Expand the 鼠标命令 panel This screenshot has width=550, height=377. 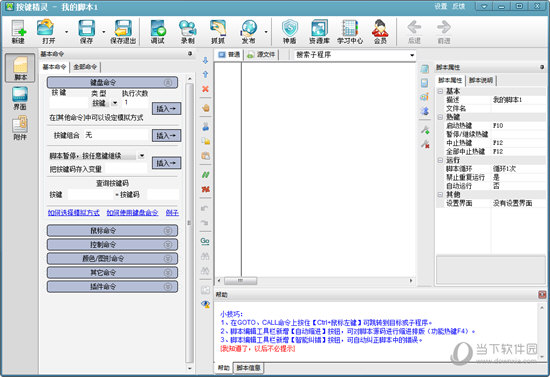click(112, 230)
